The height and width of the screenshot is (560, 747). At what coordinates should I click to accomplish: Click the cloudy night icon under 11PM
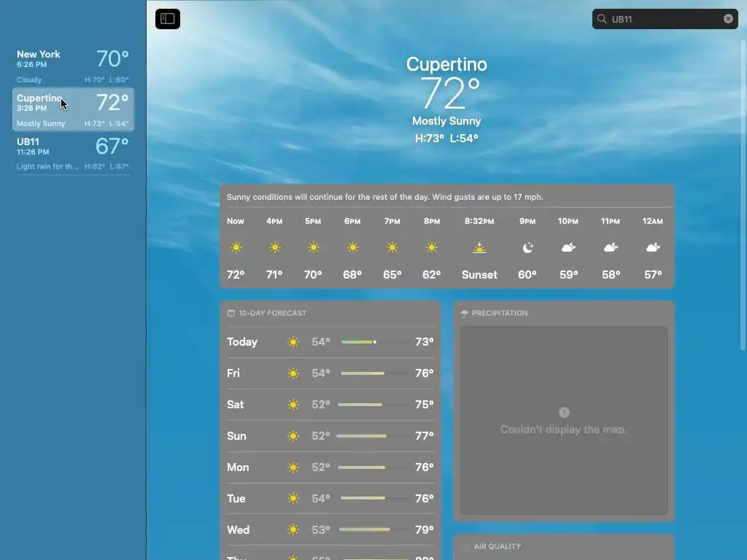pos(611,247)
